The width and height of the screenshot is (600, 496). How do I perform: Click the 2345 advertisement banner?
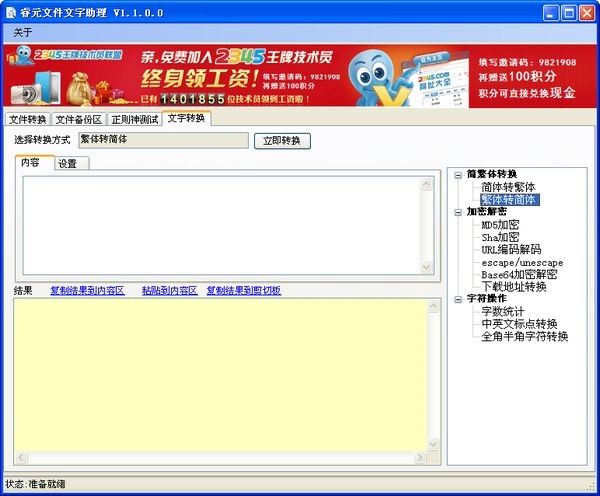(x=300, y=76)
